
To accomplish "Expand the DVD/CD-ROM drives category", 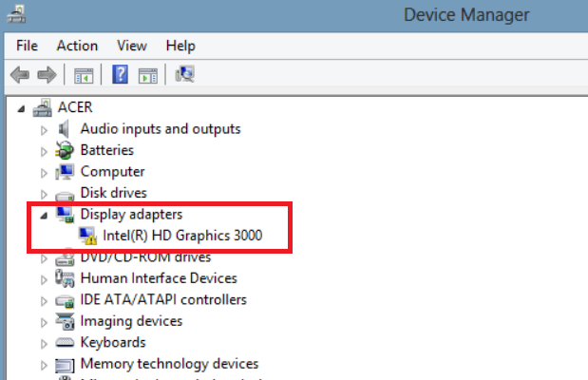I will pyautogui.click(x=44, y=258).
